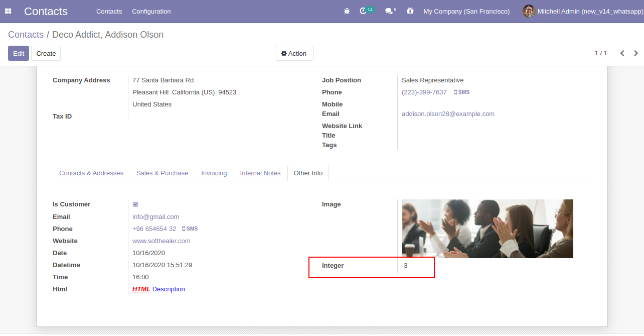Click phone +96 654654 32 link

154,229
